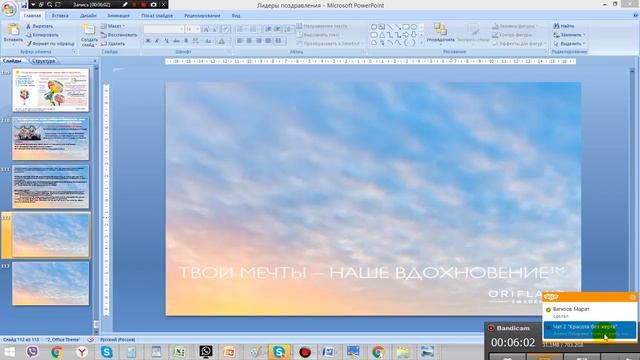Click Вырезать (cut) in the clipboard group
The image size is (640, 360).
coord(39,26)
